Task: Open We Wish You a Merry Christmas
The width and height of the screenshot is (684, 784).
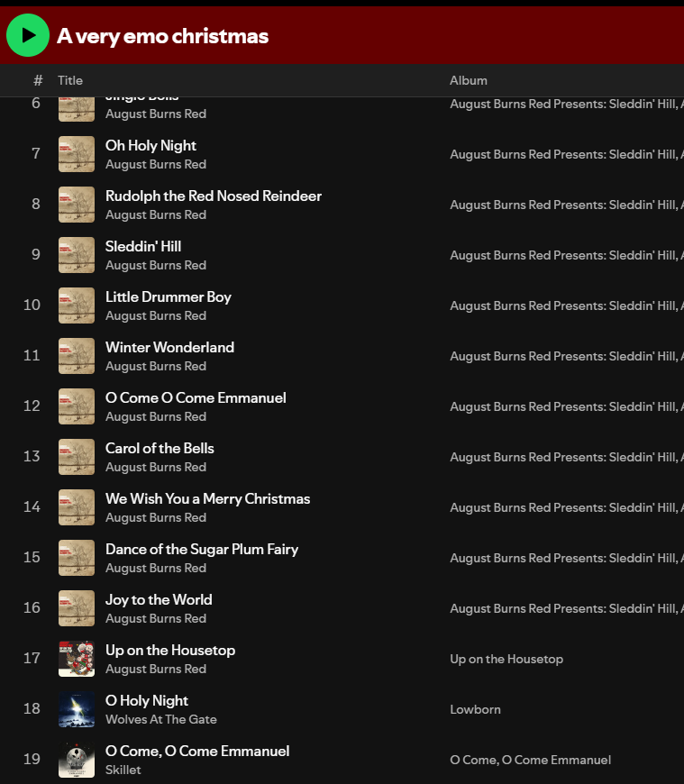Action: pyautogui.click(x=207, y=499)
